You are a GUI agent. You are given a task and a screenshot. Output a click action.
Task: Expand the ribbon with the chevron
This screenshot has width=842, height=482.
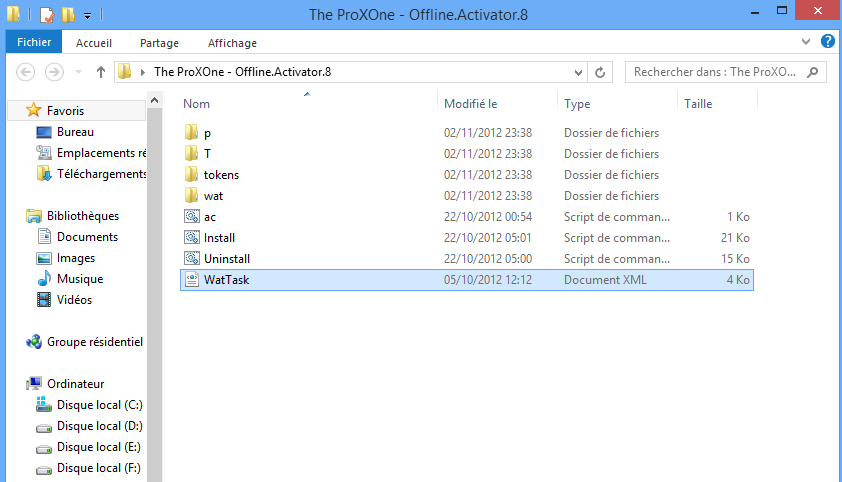click(x=805, y=41)
